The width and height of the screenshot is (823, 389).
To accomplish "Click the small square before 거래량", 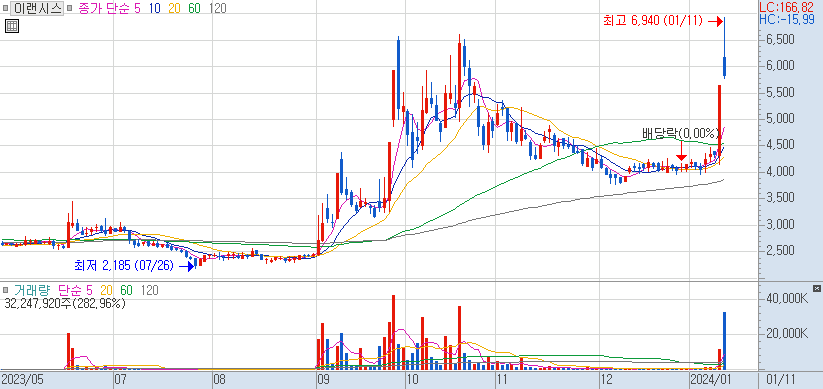I will (5, 290).
